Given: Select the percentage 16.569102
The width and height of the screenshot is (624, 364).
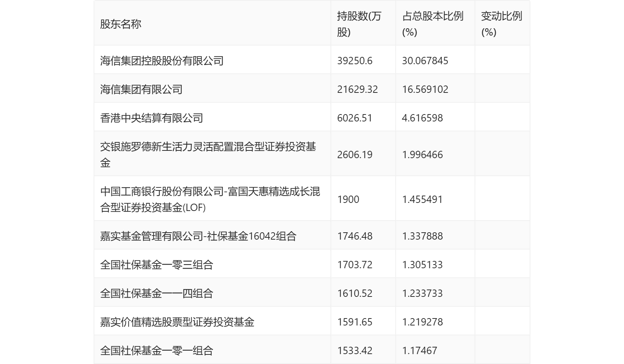Looking at the screenshot, I should tap(425, 89).
